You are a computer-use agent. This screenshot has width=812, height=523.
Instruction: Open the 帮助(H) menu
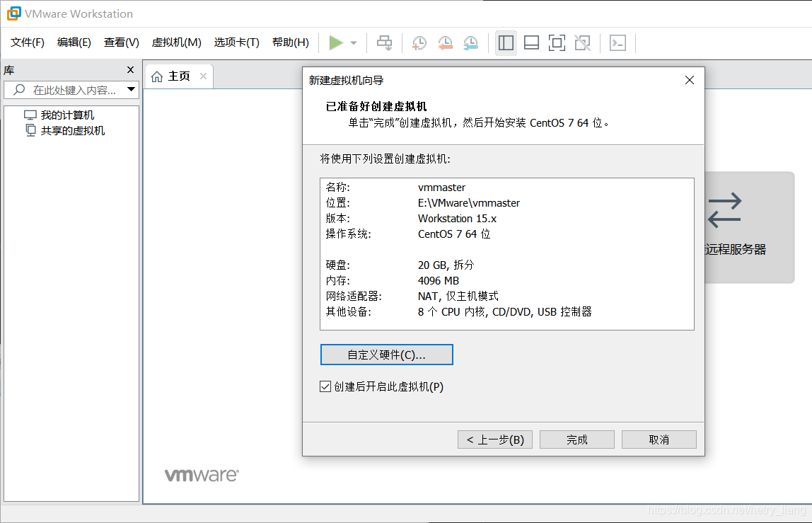pyautogui.click(x=291, y=42)
